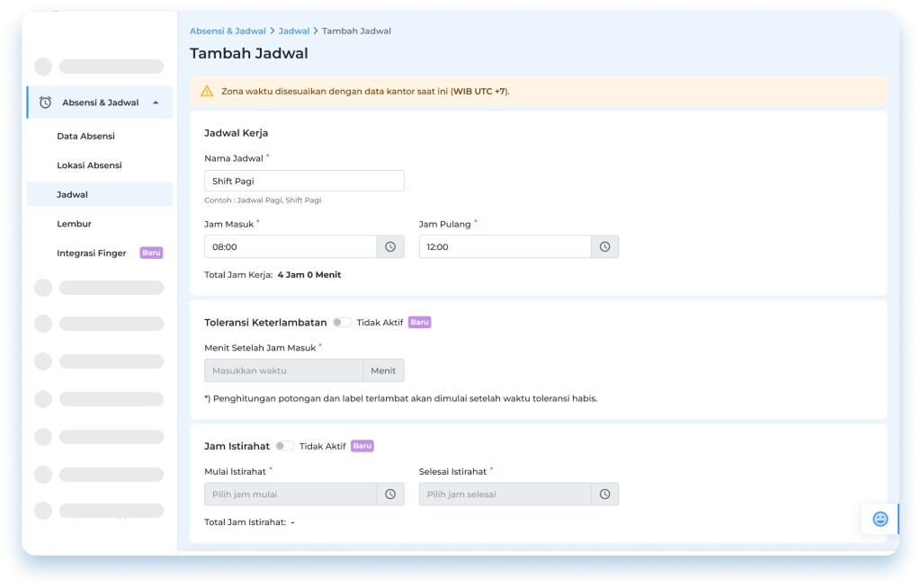Select the Lembur sidebar item
Viewport: 921px width, 588px height.
pyautogui.click(x=74, y=224)
